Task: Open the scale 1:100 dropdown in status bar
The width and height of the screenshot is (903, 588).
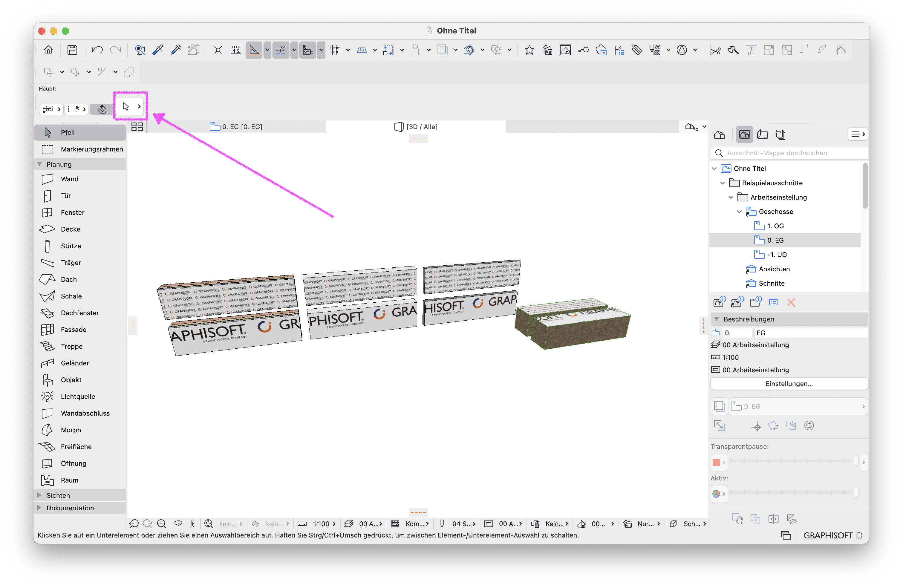Action: point(317,523)
